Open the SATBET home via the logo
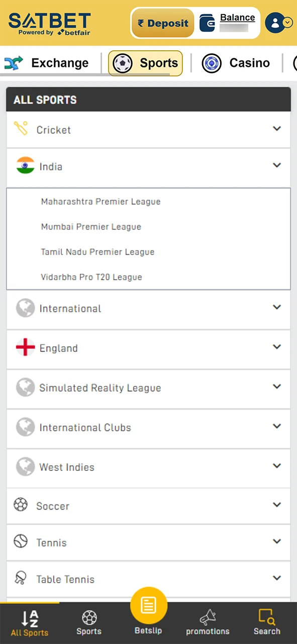Image resolution: width=297 pixels, height=644 pixels. pos(49,23)
